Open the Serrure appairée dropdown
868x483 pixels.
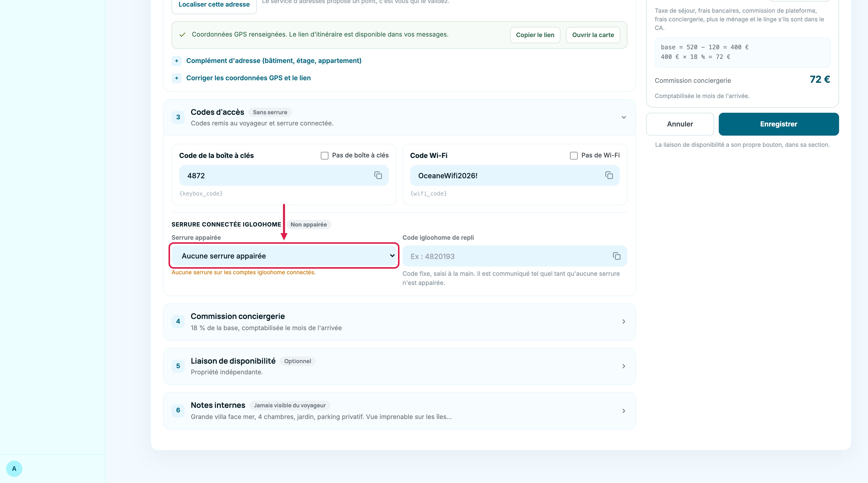point(284,256)
